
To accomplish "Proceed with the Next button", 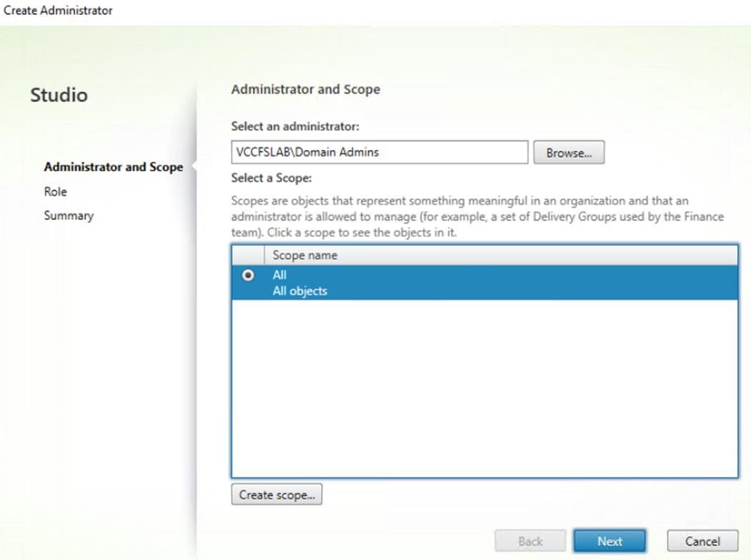I will 610,541.
